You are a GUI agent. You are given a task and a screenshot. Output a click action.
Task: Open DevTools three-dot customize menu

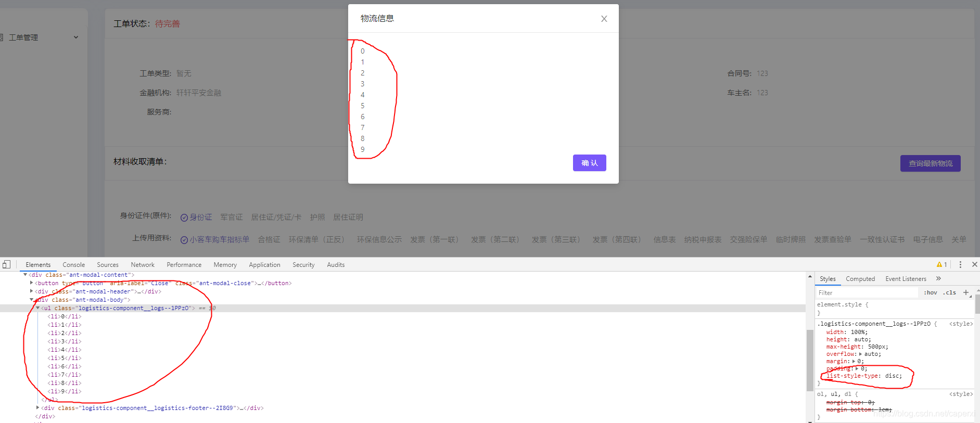(x=960, y=264)
